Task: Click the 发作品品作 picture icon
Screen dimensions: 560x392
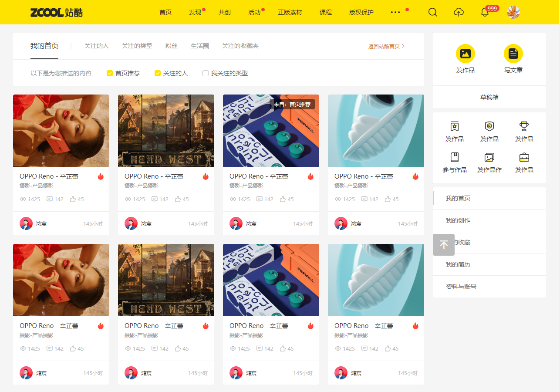Action: point(489,157)
